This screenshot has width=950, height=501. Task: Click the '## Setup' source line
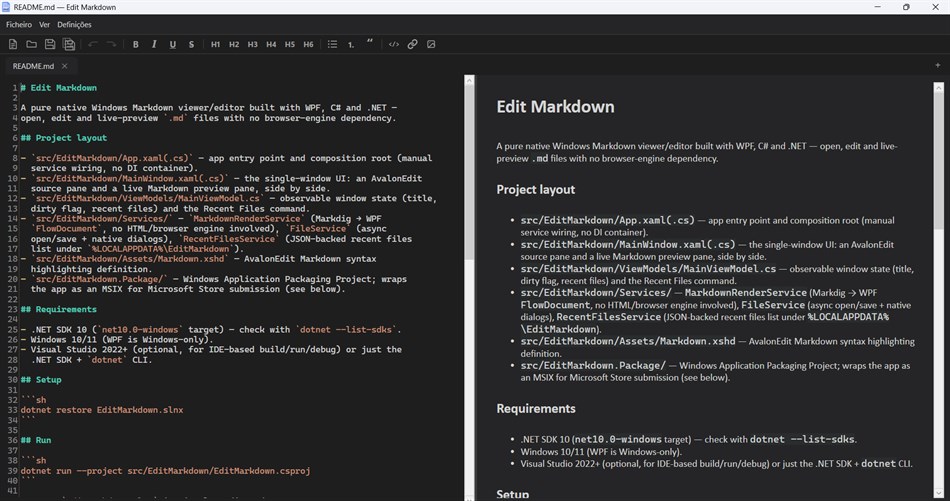point(41,380)
